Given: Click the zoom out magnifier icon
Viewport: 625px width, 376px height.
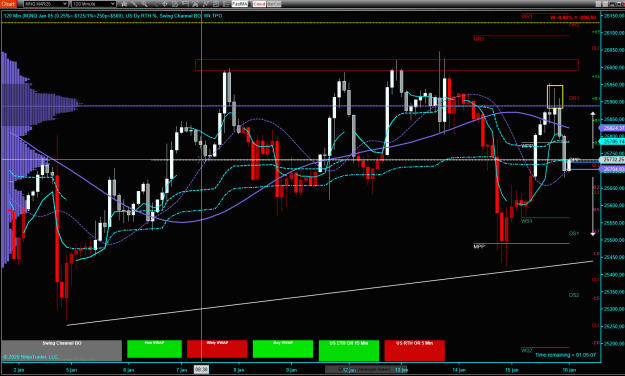Looking at the screenshot, I should point(154,4).
